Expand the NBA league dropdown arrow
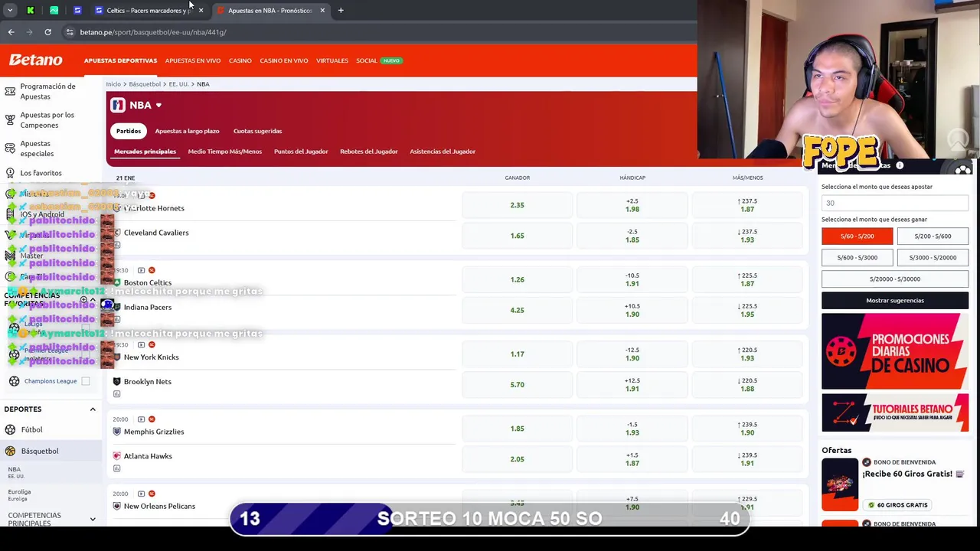980x551 pixels. coord(158,105)
